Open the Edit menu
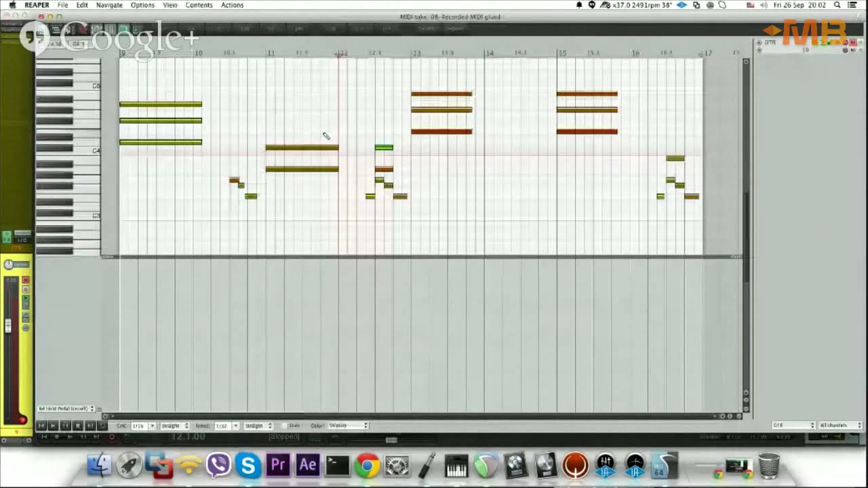The height and width of the screenshot is (488, 868). click(82, 5)
